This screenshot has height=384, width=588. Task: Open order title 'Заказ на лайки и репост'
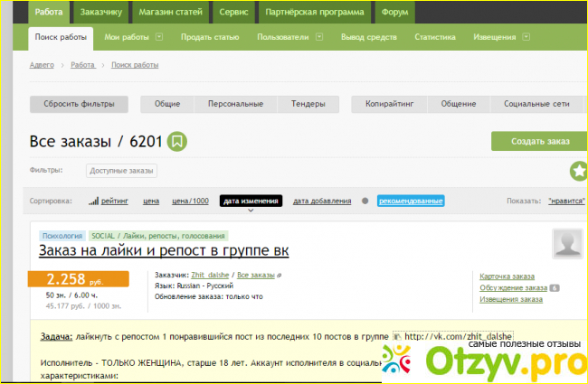point(164,250)
